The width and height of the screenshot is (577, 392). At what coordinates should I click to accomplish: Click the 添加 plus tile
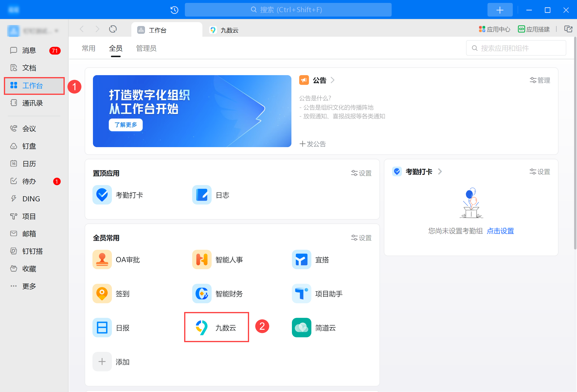coord(102,361)
